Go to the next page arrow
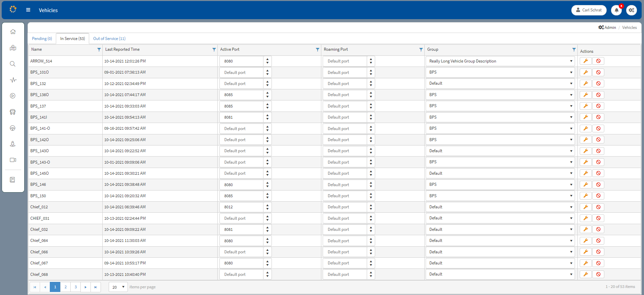Viewport: 644px width, 295px height. tap(85, 287)
